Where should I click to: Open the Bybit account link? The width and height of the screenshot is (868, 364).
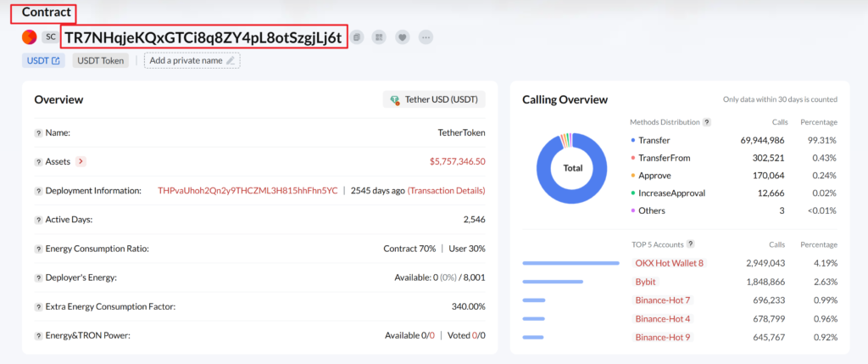coord(645,282)
